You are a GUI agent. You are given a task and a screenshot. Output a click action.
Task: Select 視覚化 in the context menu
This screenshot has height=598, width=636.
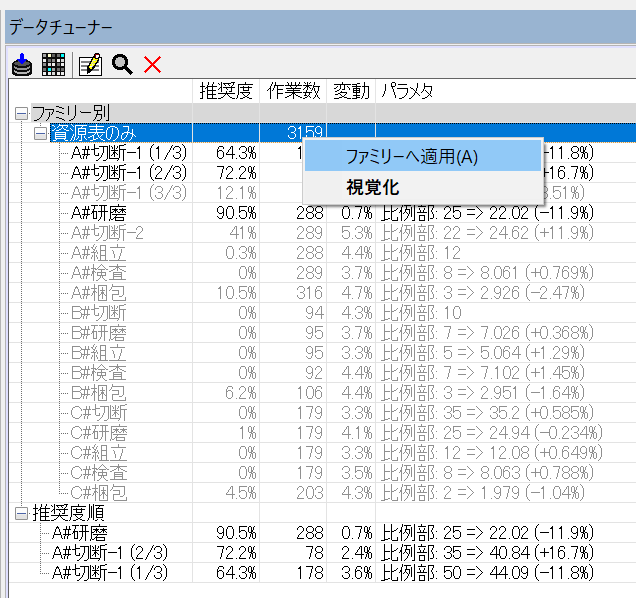tap(372, 187)
